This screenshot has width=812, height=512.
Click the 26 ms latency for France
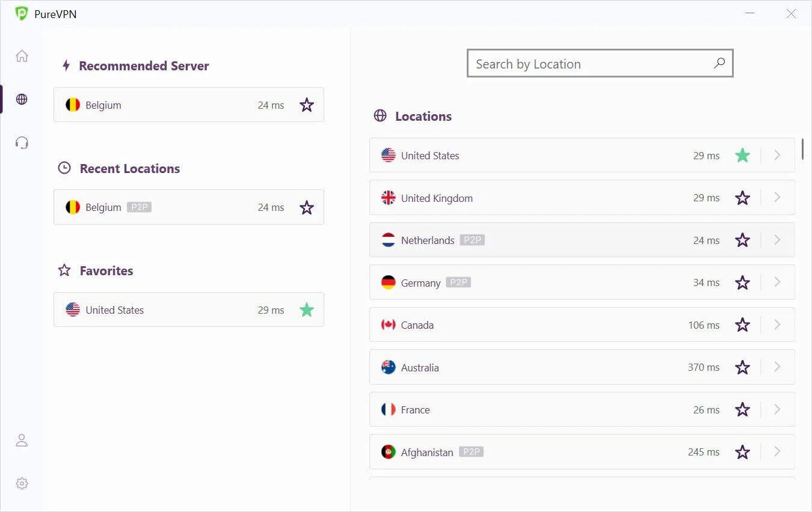(x=706, y=410)
